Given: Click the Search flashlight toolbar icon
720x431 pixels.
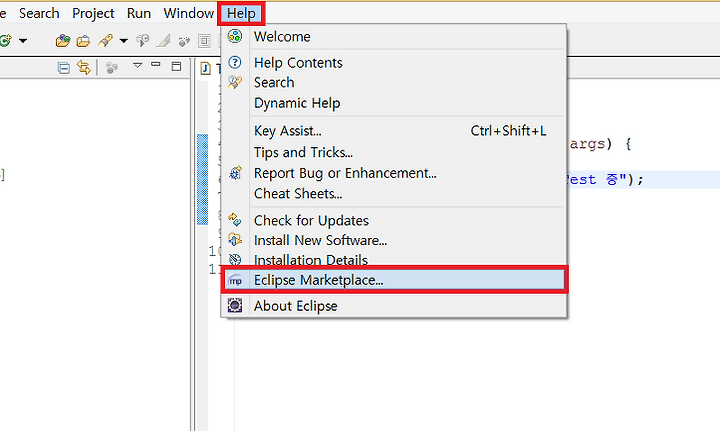Looking at the screenshot, I should (105, 41).
